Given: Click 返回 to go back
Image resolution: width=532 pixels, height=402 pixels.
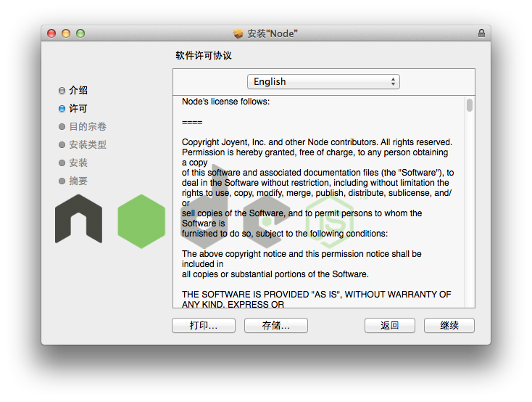Looking at the screenshot, I should coord(390,325).
